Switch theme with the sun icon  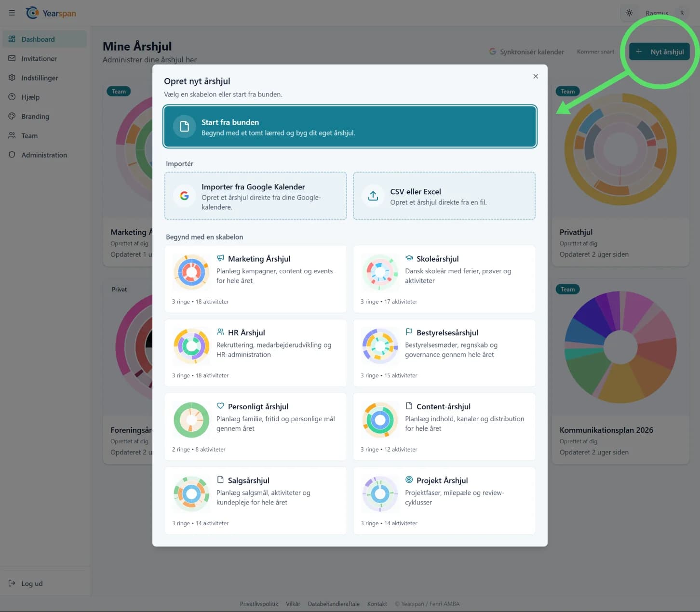point(629,13)
